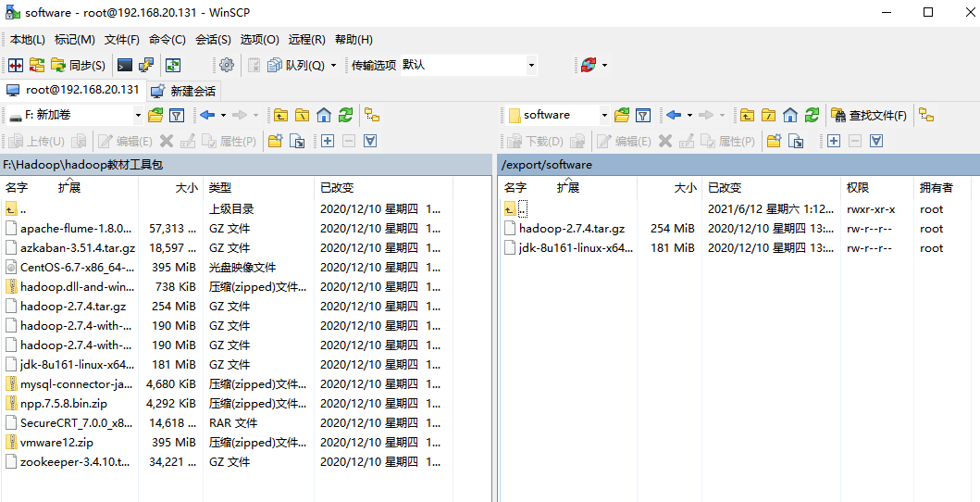Click the filter icon in local panel

pyautogui.click(x=177, y=115)
